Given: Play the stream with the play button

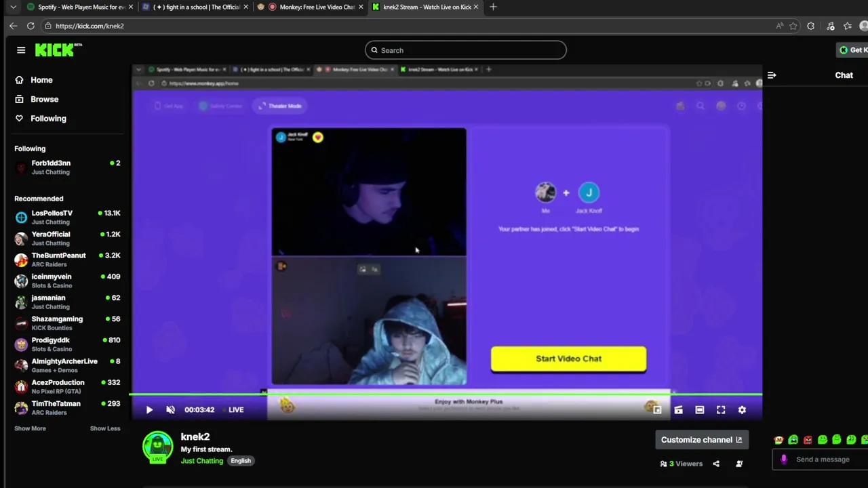Looking at the screenshot, I should coord(149,409).
